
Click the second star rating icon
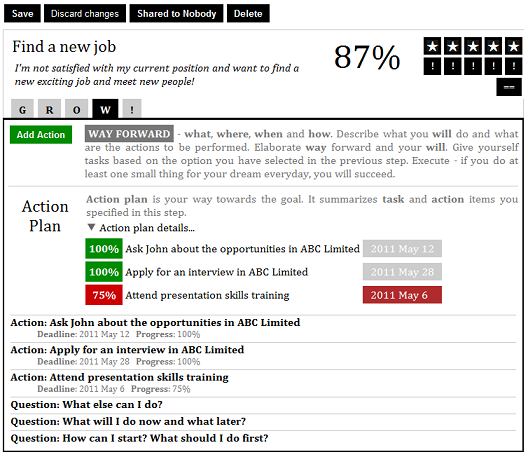coord(453,46)
